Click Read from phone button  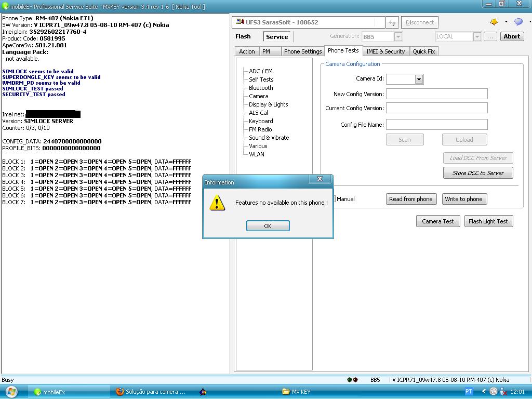[410, 199]
